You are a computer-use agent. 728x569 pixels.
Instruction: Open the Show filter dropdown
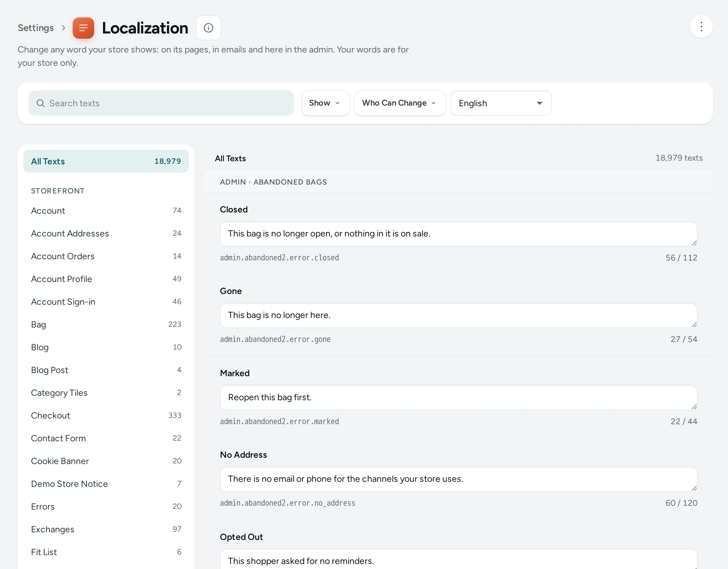[x=325, y=103]
